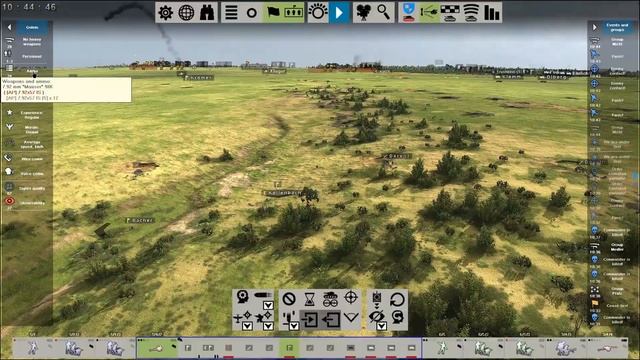This screenshot has height=360, width=640.
Task: Expand the dropdown under the bullet icon
Action: (268, 305)
